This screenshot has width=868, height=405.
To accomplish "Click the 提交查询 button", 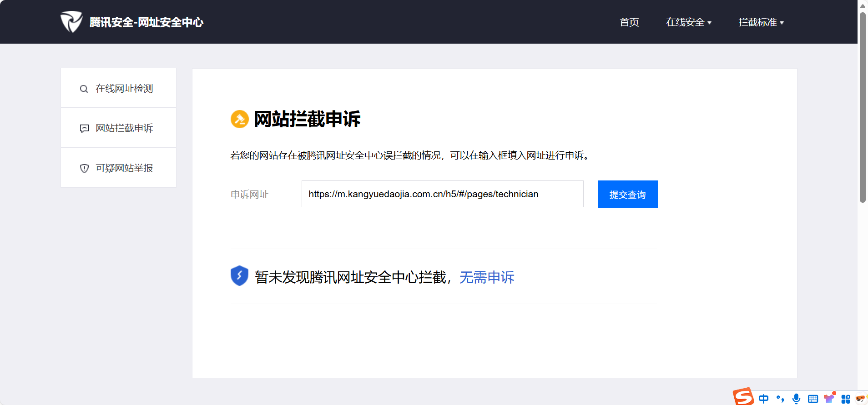I will click(x=628, y=194).
